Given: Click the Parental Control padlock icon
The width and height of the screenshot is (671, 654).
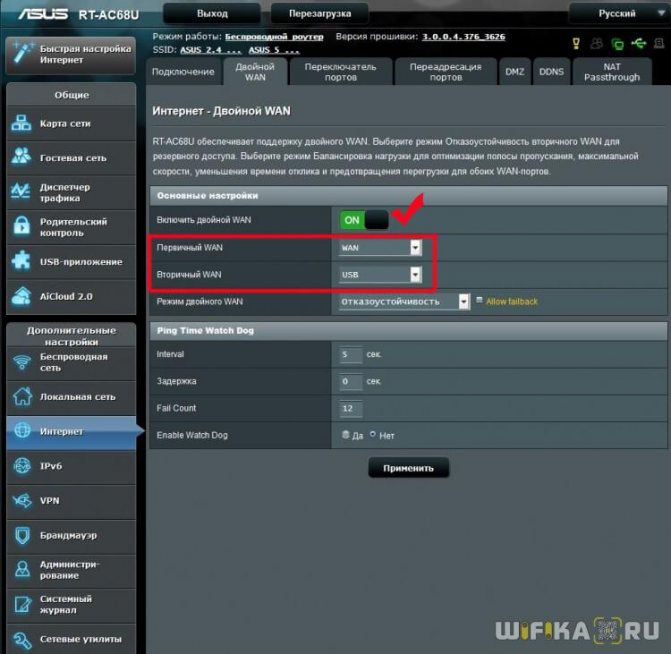Looking at the screenshot, I should coord(21,226).
